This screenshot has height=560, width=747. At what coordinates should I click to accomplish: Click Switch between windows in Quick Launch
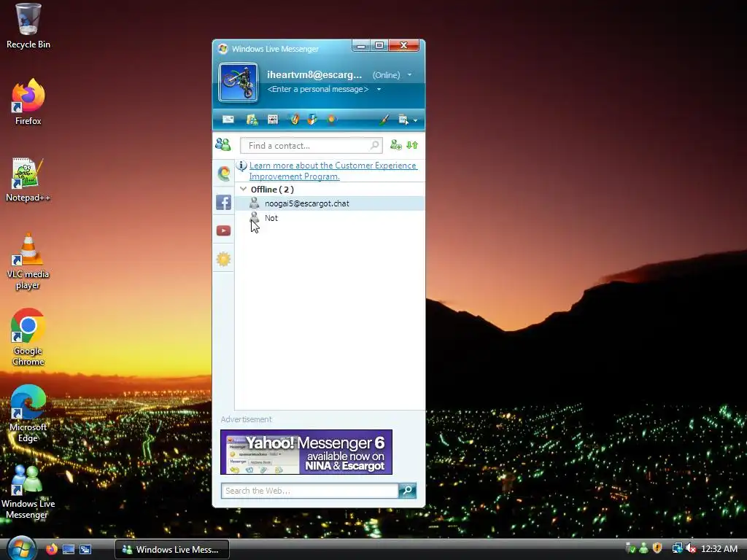tap(85, 549)
